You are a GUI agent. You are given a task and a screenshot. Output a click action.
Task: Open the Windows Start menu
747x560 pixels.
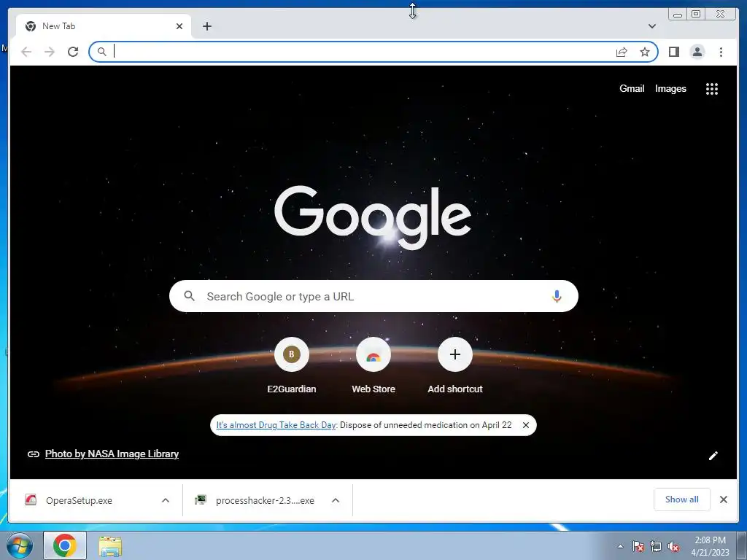point(20,545)
